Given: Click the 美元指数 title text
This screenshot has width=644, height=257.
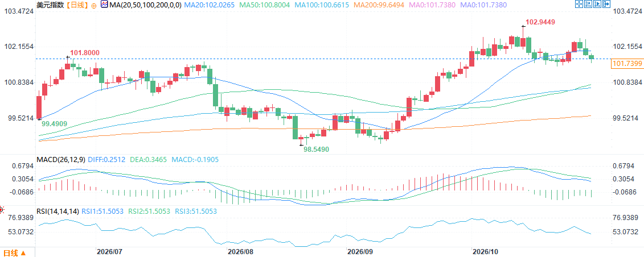Looking at the screenshot, I should click(50, 5).
